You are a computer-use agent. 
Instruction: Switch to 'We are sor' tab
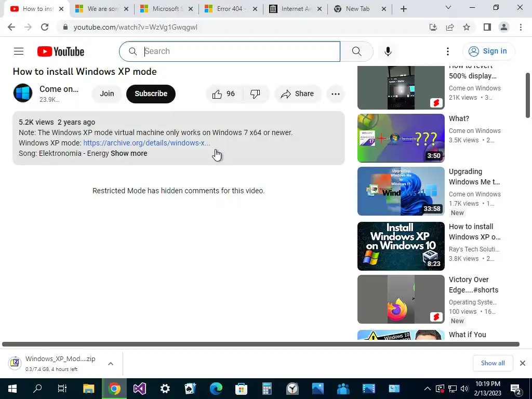point(103,9)
